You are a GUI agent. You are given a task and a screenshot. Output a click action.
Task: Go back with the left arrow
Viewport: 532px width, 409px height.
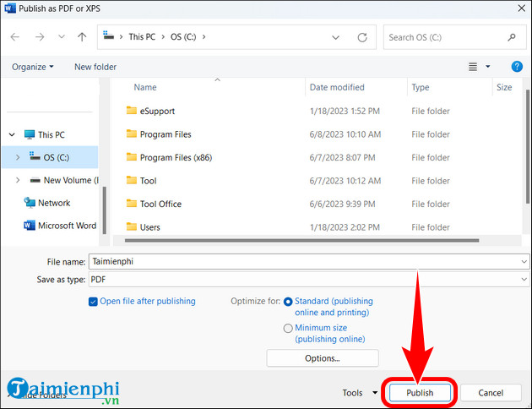tap(15, 36)
